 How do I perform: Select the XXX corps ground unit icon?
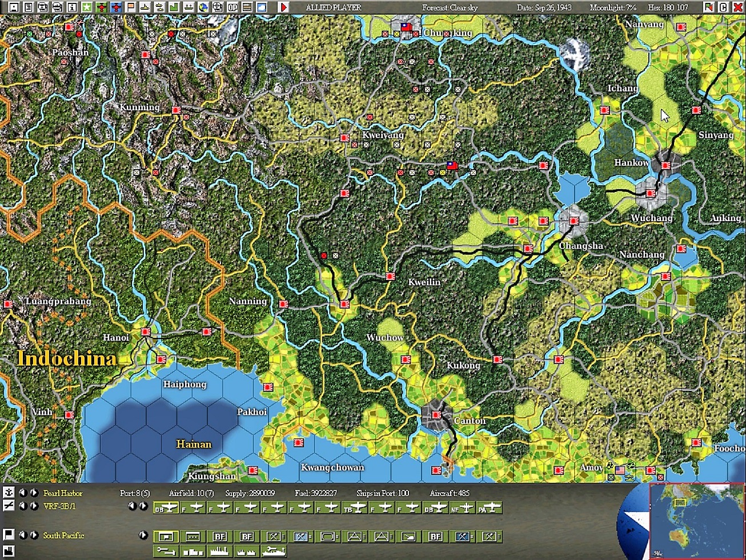pyautogui.click(x=193, y=537)
